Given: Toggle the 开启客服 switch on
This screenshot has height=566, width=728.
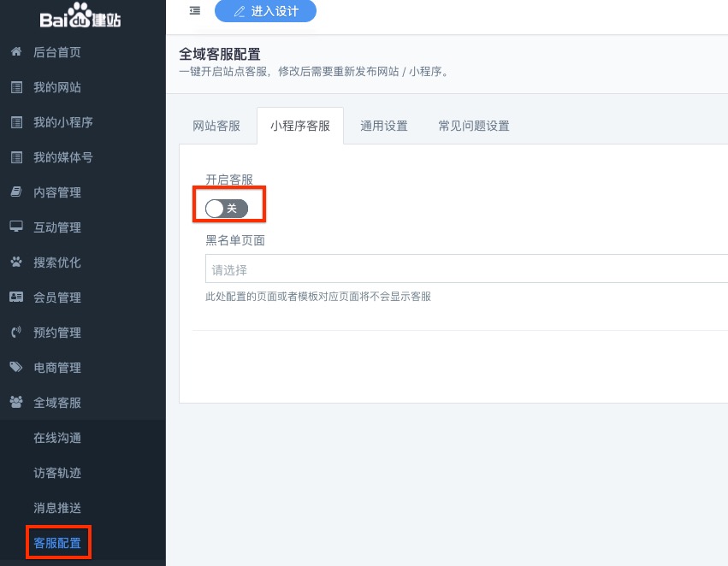Looking at the screenshot, I should (x=227, y=209).
